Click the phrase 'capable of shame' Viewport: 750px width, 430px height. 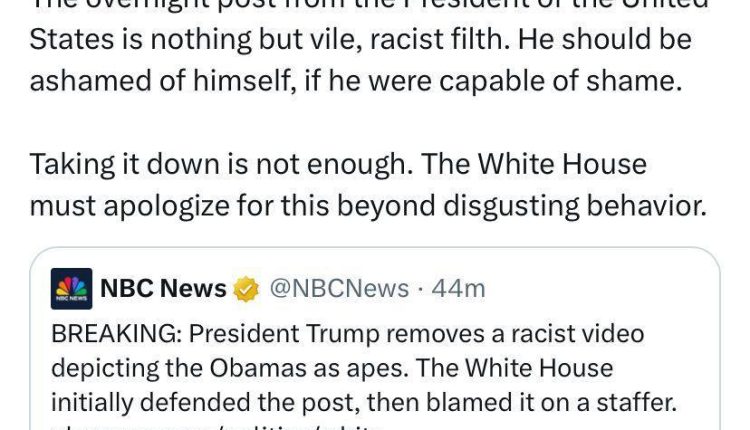coord(560,81)
